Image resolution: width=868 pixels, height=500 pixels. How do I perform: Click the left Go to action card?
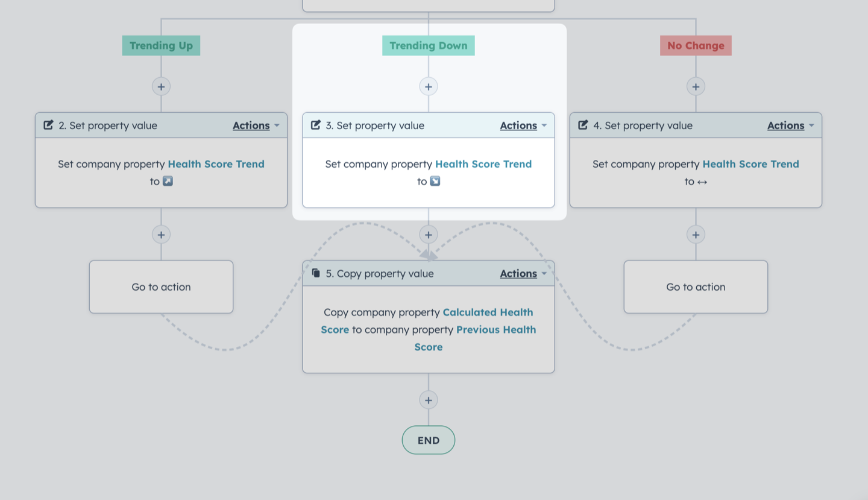point(161,287)
